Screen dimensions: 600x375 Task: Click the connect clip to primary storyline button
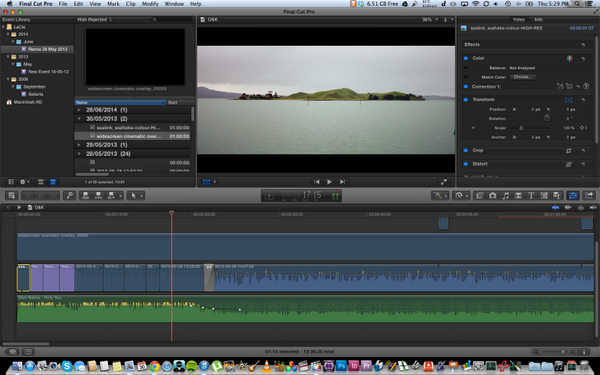pos(85,196)
